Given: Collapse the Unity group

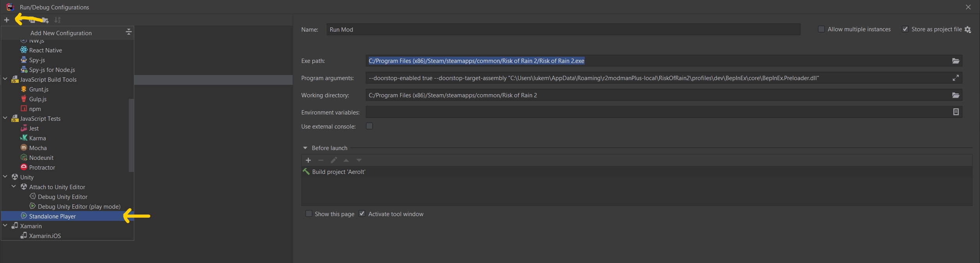Looking at the screenshot, I should point(5,177).
